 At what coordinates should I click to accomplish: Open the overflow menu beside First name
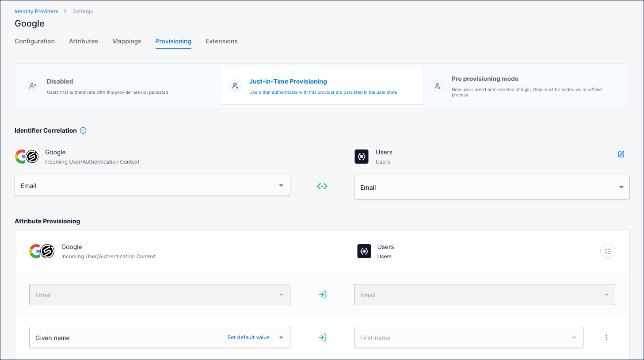pyautogui.click(x=606, y=337)
